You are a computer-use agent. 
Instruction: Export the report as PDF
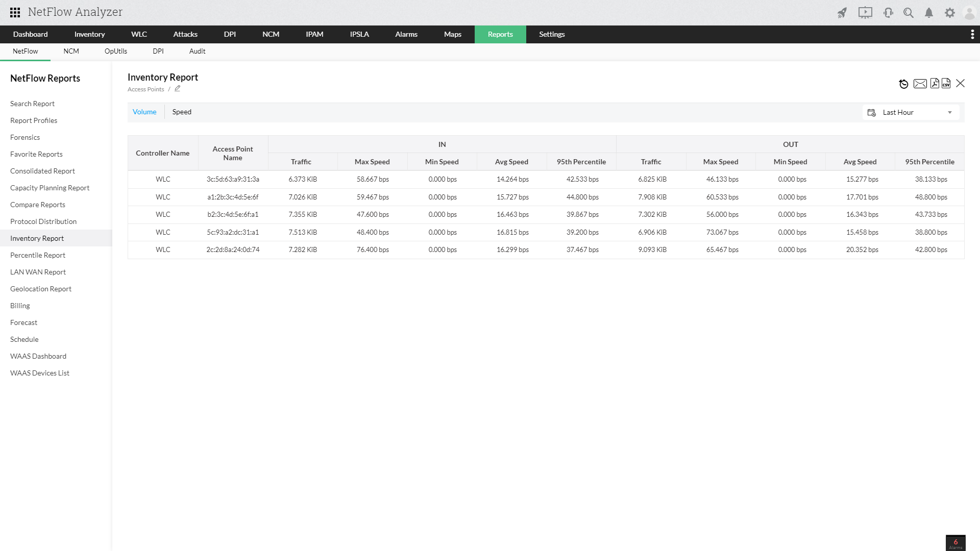point(935,84)
